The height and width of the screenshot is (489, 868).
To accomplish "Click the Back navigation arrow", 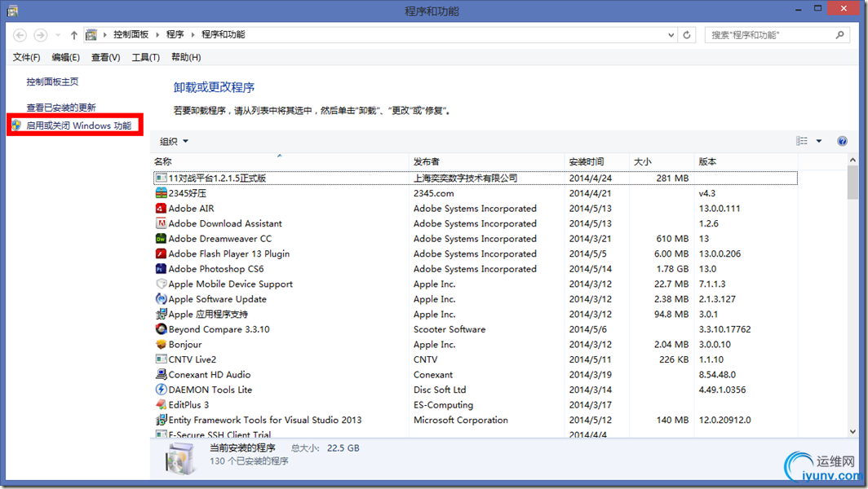I will click(x=20, y=35).
